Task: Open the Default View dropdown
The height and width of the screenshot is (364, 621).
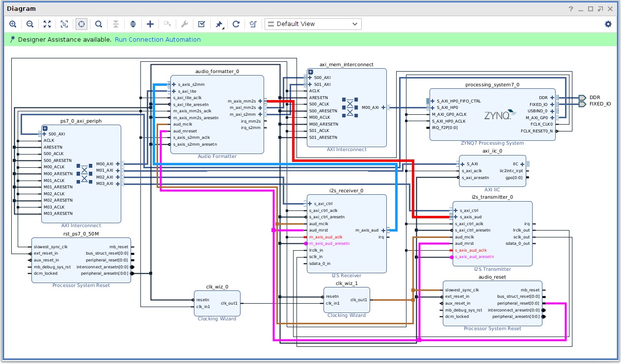Action: pyautogui.click(x=313, y=24)
